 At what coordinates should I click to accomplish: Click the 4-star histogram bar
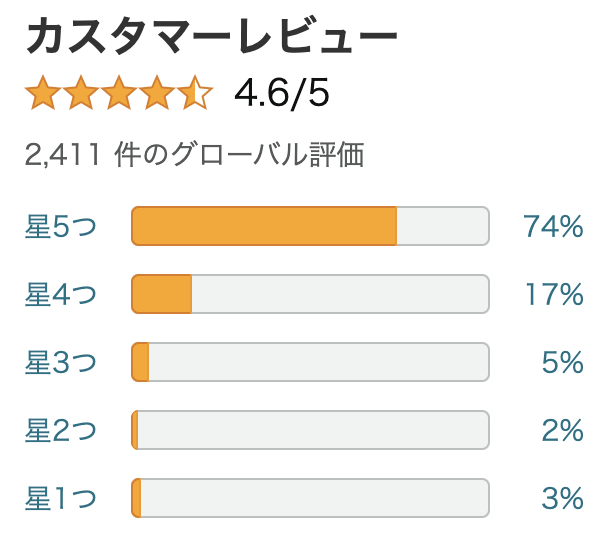310,294
